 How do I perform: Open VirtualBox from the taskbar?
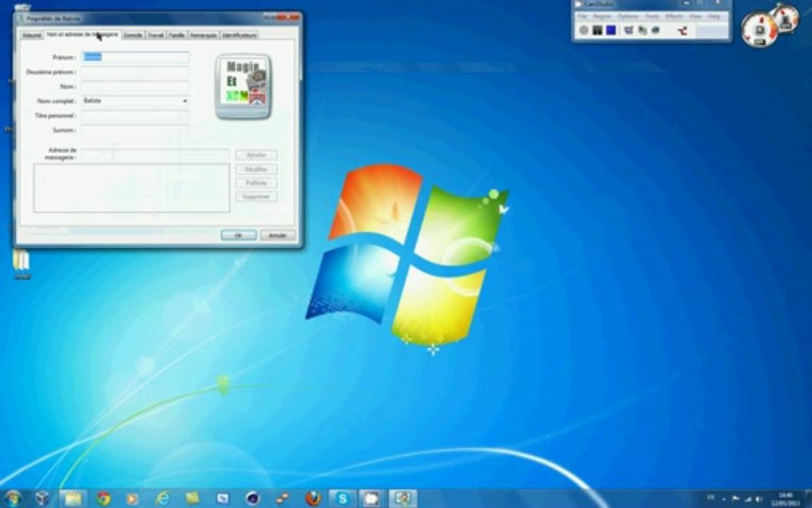[x=42, y=499]
